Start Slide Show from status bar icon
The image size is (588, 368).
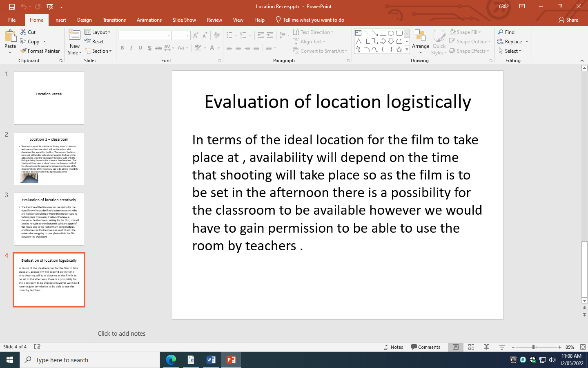502,347
